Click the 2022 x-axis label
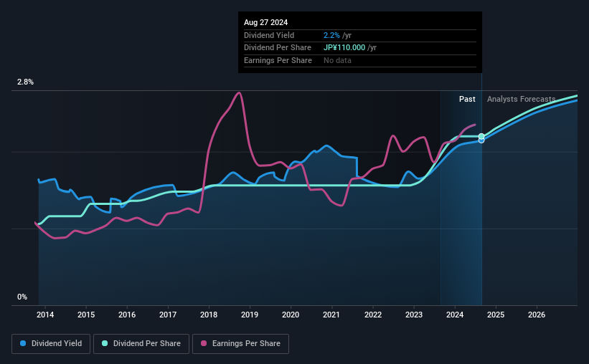The width and height of the screenshot is (589, 364). 373,315
